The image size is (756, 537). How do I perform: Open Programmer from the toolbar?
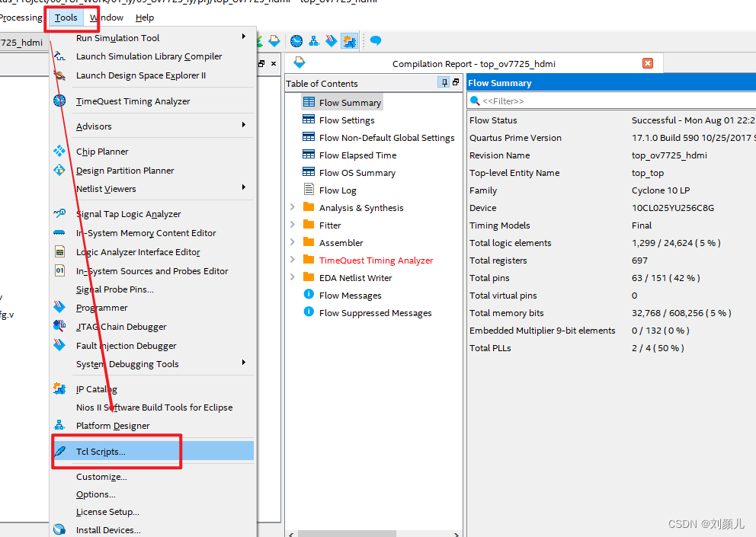click(x=332, y=41)
